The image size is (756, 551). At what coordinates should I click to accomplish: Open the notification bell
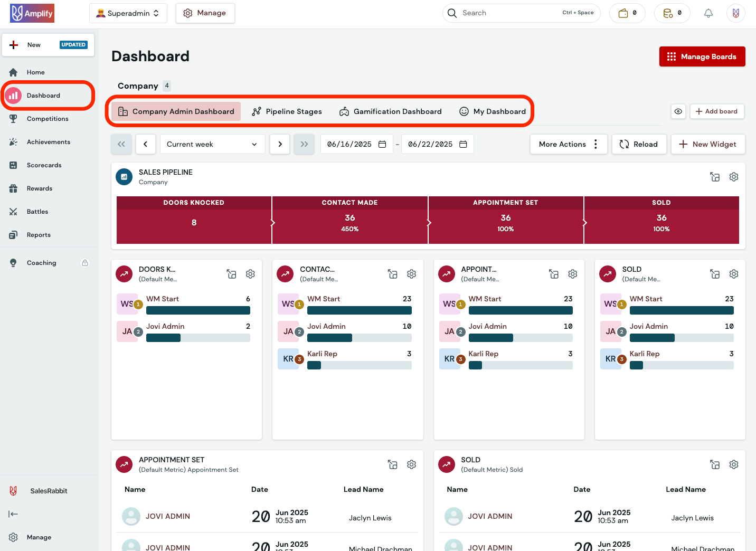pos(708,13)
